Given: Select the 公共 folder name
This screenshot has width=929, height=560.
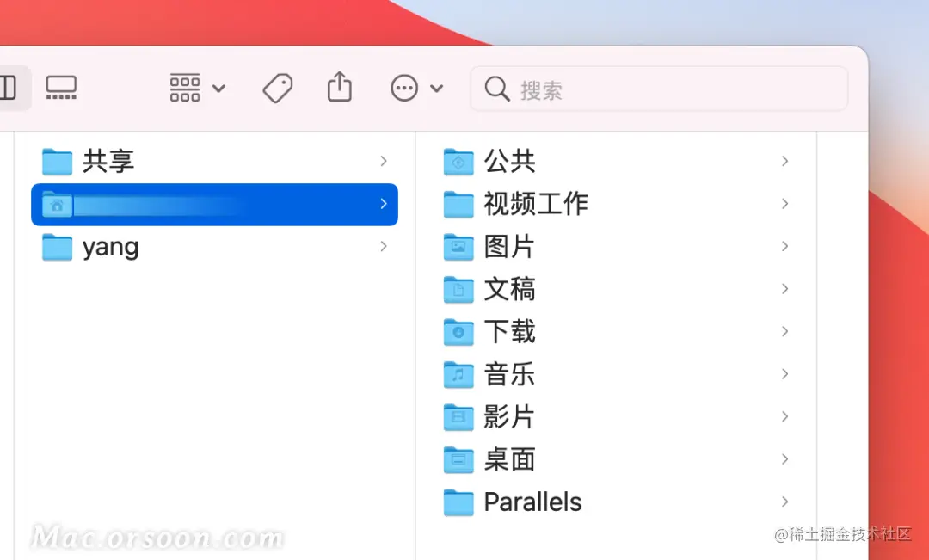Looking at the screenshot, I should (x=509, y=161).
